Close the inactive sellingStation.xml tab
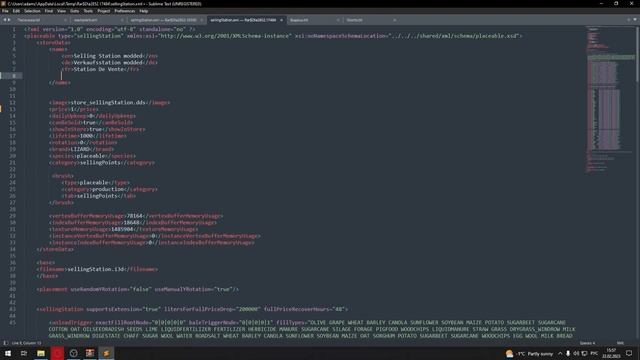This screenshot has height=360, width=640. pyautogui.click(x=202, y=20)
